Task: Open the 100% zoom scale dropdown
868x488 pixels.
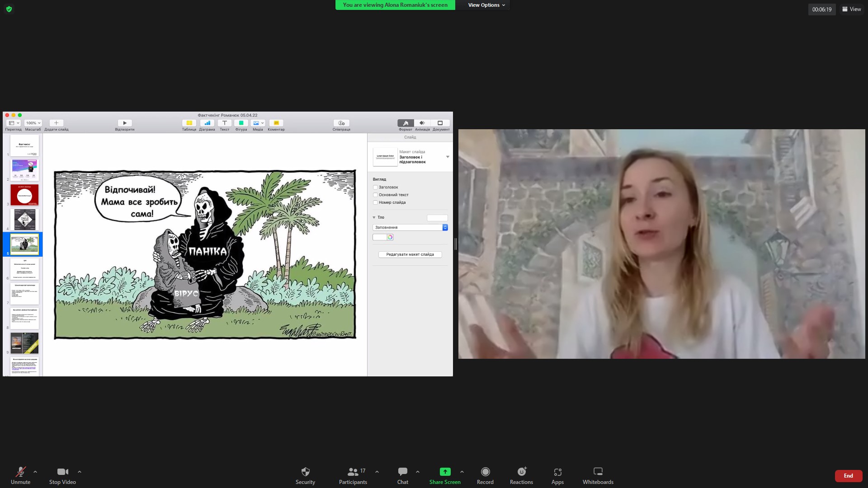Action: click(x=33, y=123)
